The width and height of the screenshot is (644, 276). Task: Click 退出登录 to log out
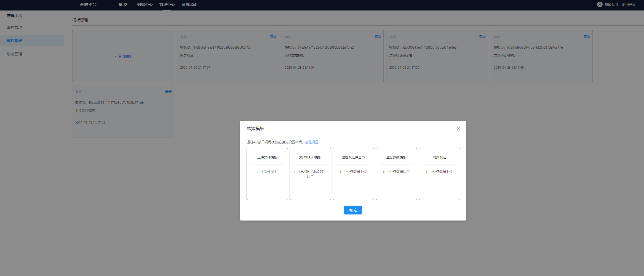coord(629,5)
